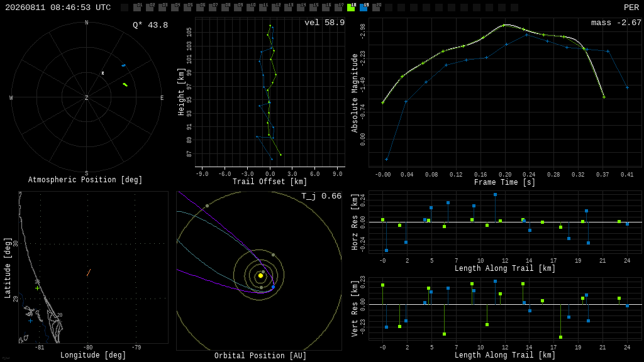Click the Q* 43.8 readout

[150, 25]
